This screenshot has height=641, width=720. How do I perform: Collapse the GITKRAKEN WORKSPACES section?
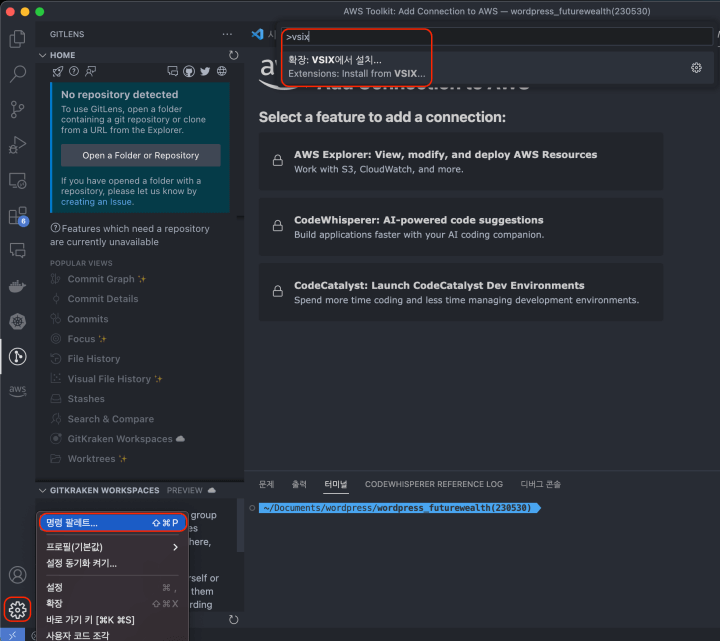pyautogui.click(x=43, y=490)
